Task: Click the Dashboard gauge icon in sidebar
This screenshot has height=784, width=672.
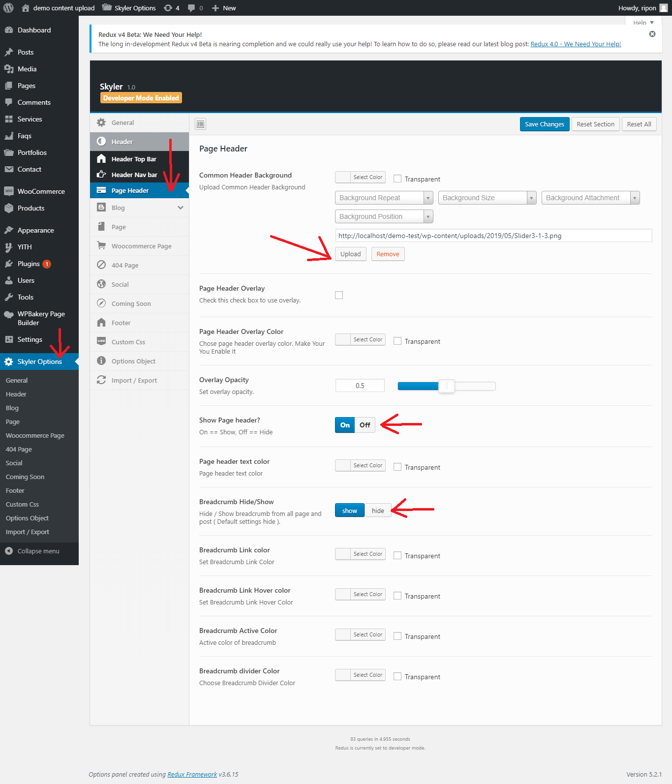Action: click(x=9, y=30)
